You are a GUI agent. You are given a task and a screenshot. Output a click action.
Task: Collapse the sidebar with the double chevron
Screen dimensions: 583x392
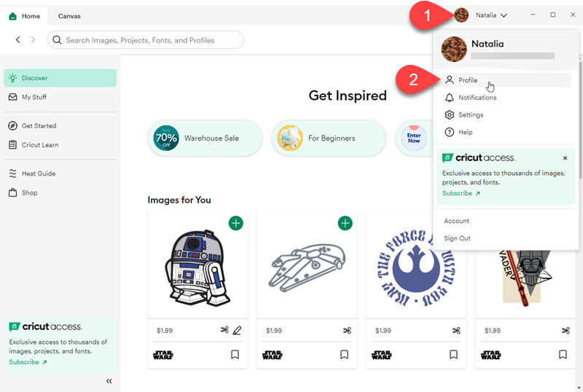[109, 381]
